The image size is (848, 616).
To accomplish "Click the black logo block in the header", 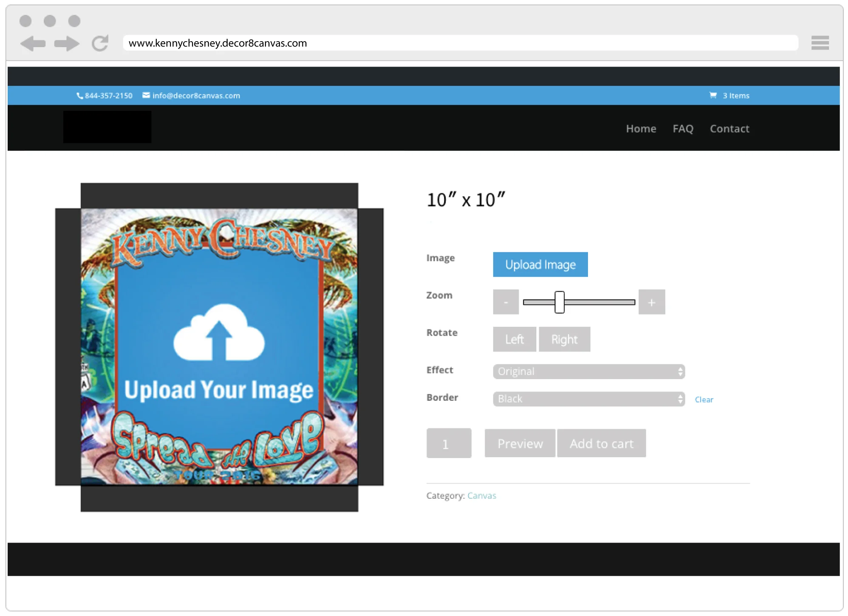I will click(107, 127).
